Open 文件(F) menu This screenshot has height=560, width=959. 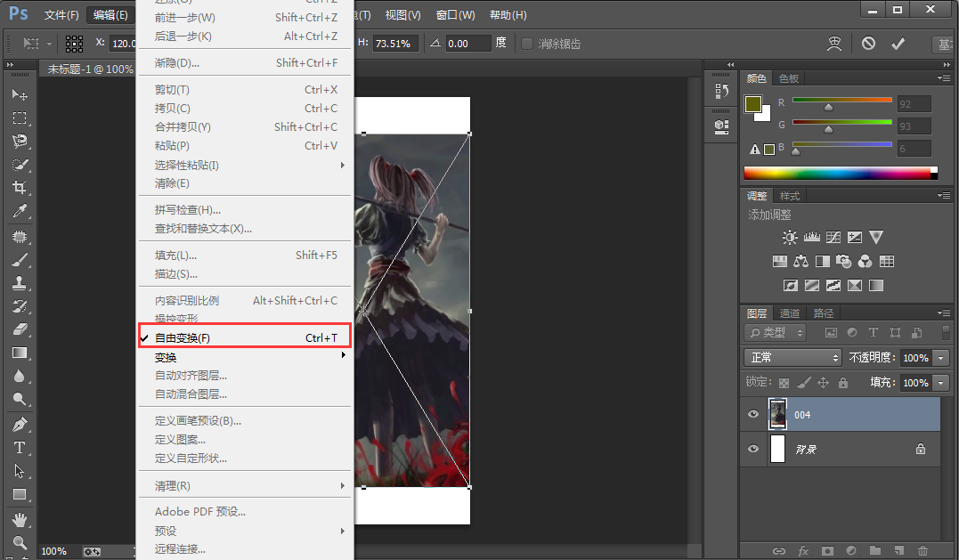tap(61, 14)
